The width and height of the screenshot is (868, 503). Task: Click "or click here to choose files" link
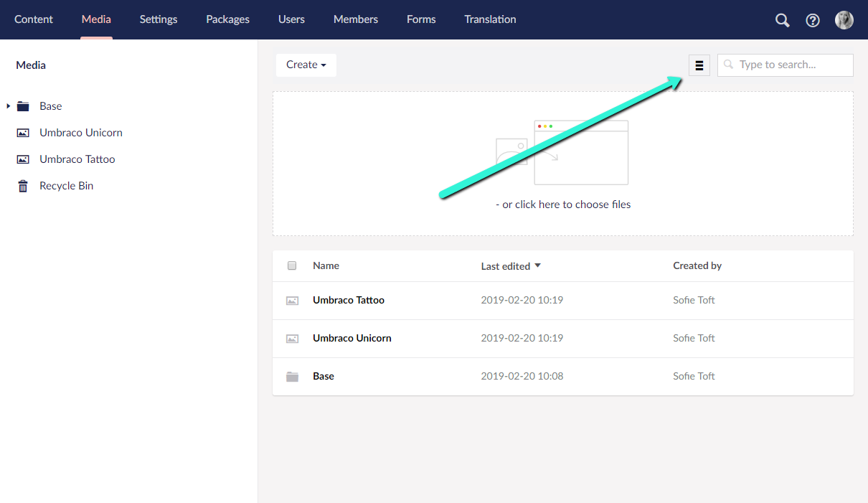563,205
